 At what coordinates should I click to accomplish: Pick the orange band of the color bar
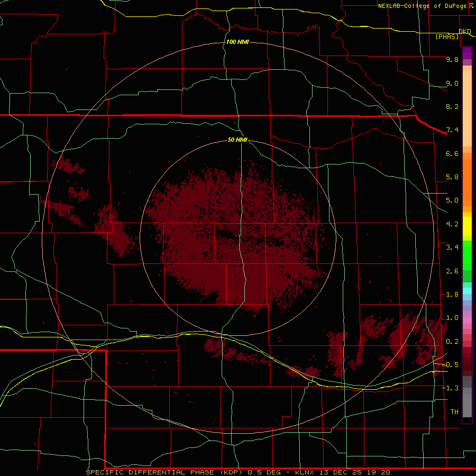click(467, 182)
